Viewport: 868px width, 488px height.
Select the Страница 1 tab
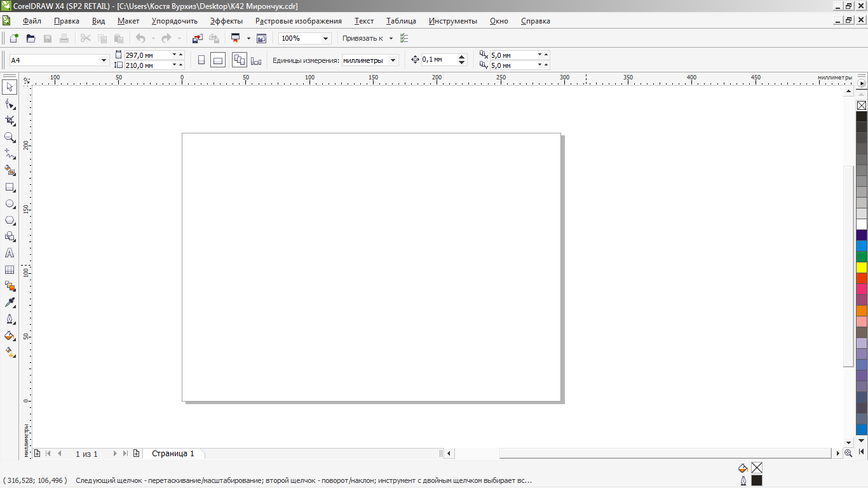click(173, 453)
